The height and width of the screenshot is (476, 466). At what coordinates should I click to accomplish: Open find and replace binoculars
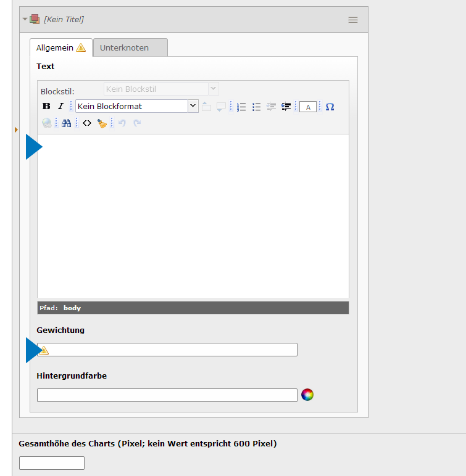point(66,123)
